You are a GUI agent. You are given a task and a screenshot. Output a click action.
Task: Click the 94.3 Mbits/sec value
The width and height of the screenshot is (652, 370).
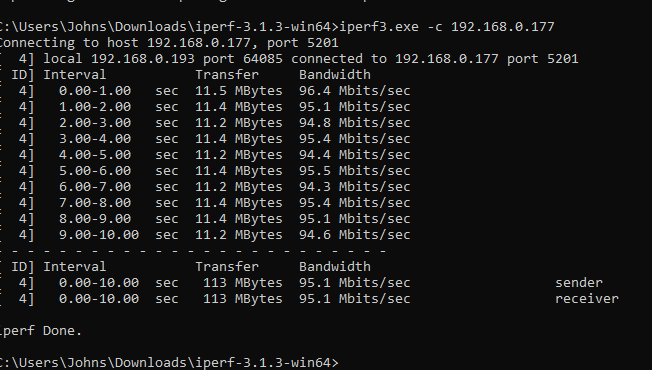355,187
